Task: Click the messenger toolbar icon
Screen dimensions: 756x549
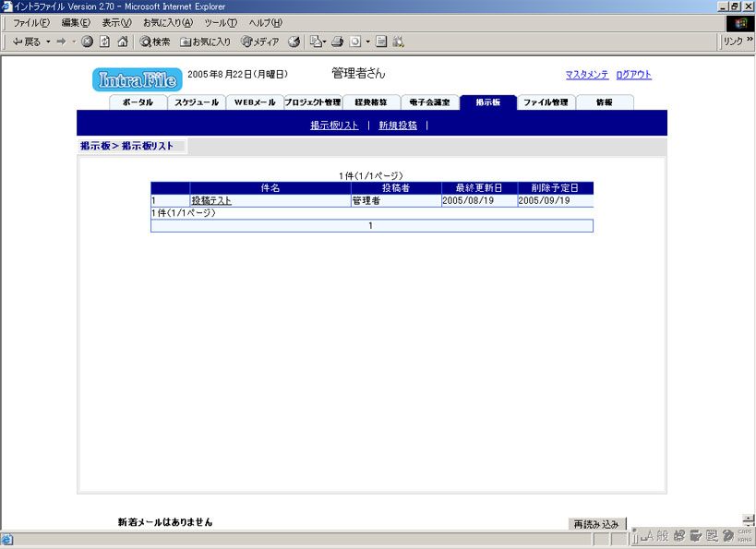Action: [x=398, y=42]
